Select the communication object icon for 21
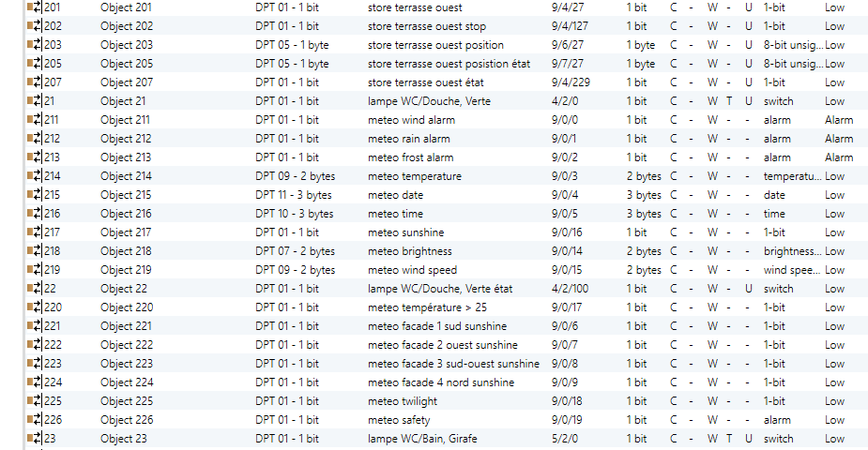The image size is (868, 450). (35, 101)
